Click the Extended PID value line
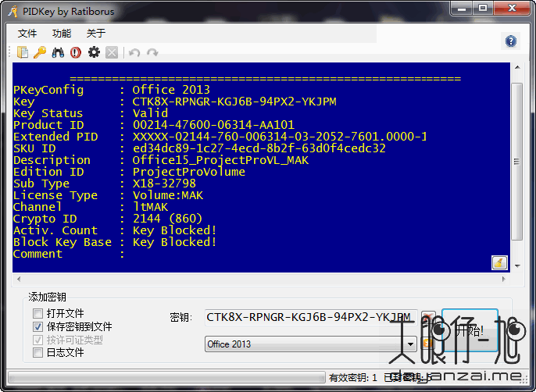The width and height of the screenshot is (536, 392). [x=280, y=137]
